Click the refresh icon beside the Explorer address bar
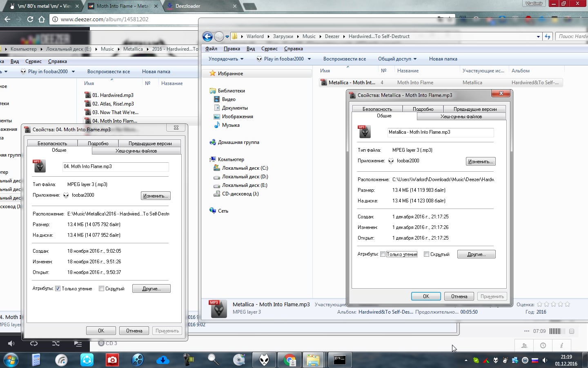Image resolution: width=588 pixels, height=368 pixels. click(x=548, y=36)
